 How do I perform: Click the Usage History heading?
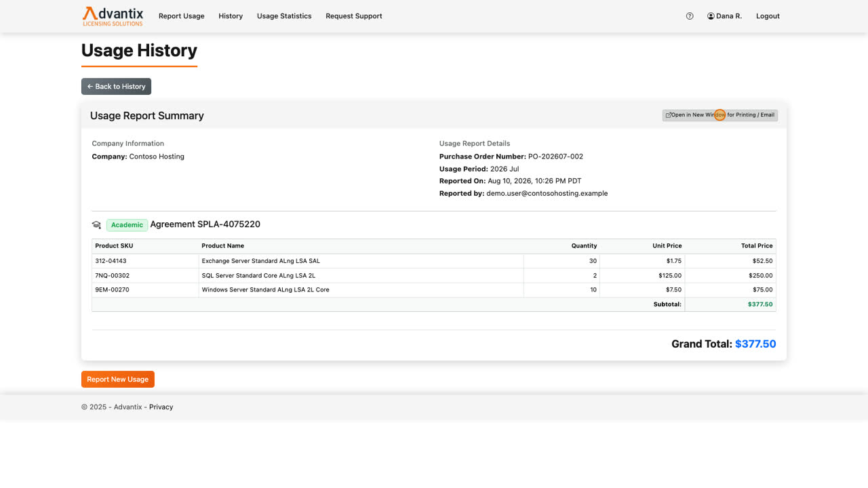pyautogui.click(x=139, y=51)
